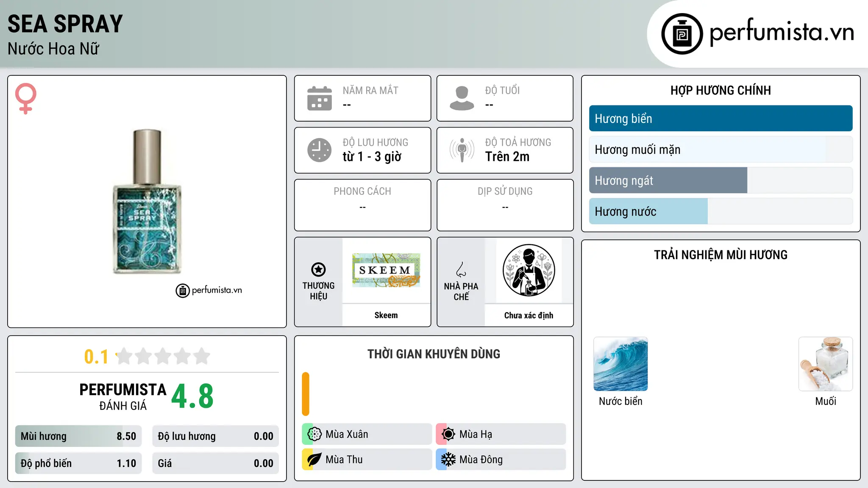
Task: Select the Nước biển note image
Action: pyautogui.click(x=620, y=364)
